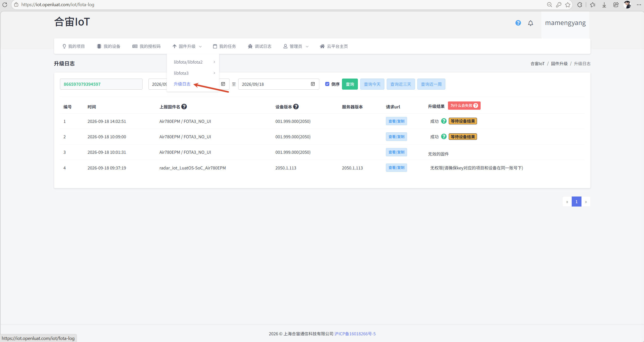This screenshot has width=644, height=342.
Task: Click the blue help question icon in header
Action: [518, 23]
